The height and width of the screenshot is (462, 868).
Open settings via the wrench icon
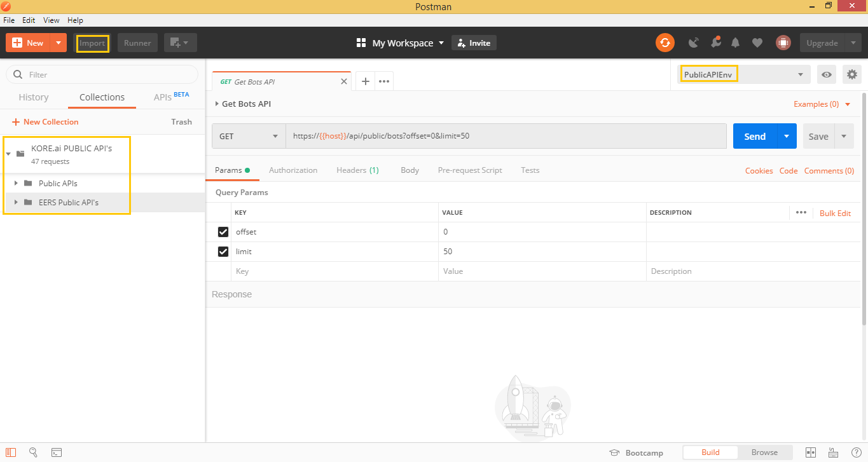(x=715, y=43)
